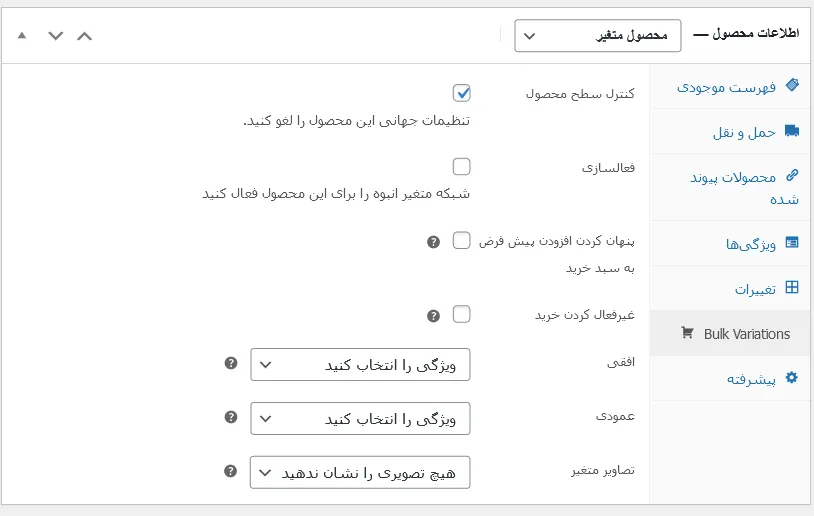Click the محصولات پیوند شده link icon
The height and width of the screenshot is (516, 814).
click(x=792, y=175)
